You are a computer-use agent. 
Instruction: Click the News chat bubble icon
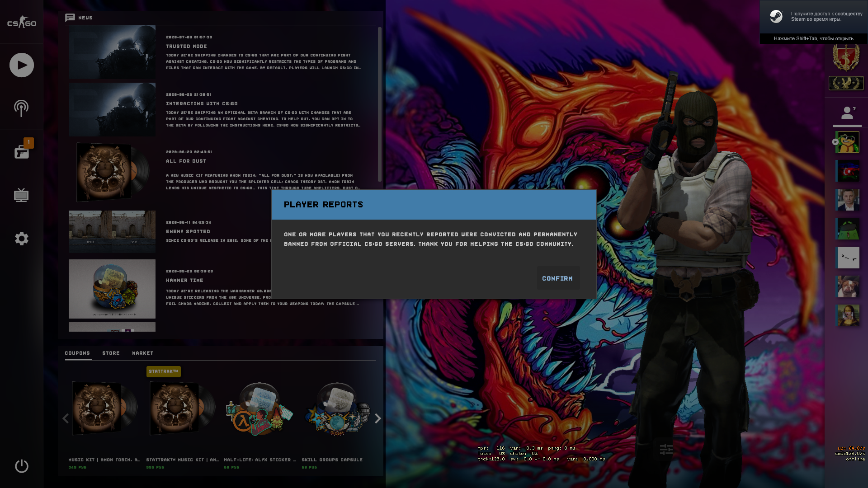pos(70,18)
